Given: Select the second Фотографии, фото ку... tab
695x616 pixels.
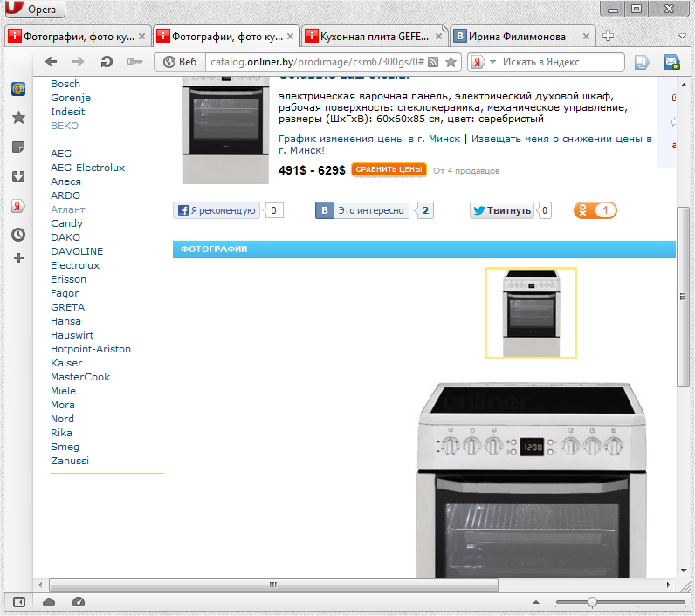Looking at the screenshot, I should pyautogui.click(x=226, y=37).
